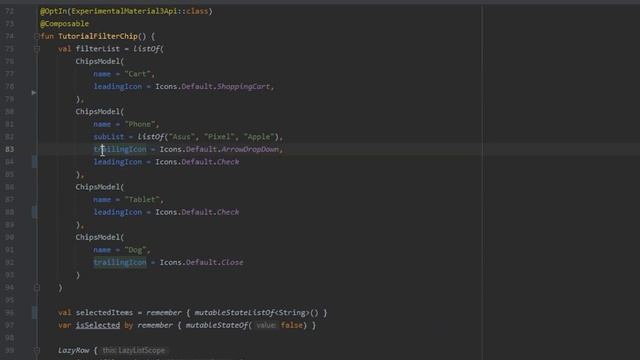Click the LazyRow composable call
Image resolution: width=640 pixels, height=360 pixels.
pyautogui.click(x=73, y=350)
